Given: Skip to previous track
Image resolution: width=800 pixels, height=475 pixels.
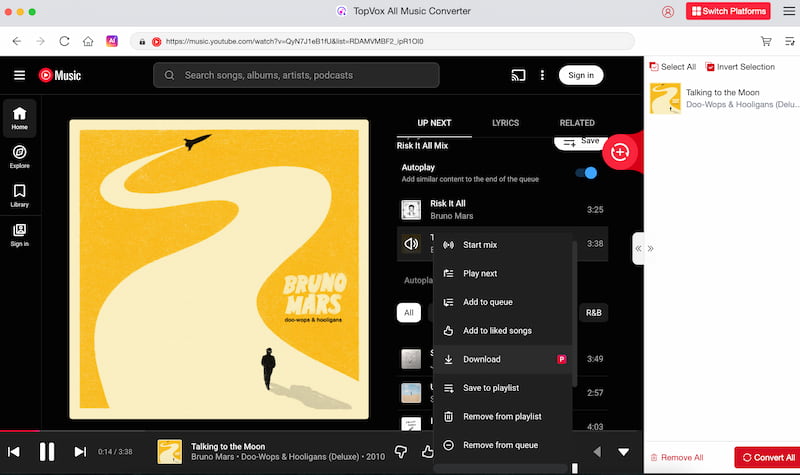Looking at the screenshot, I should (14, 452).
